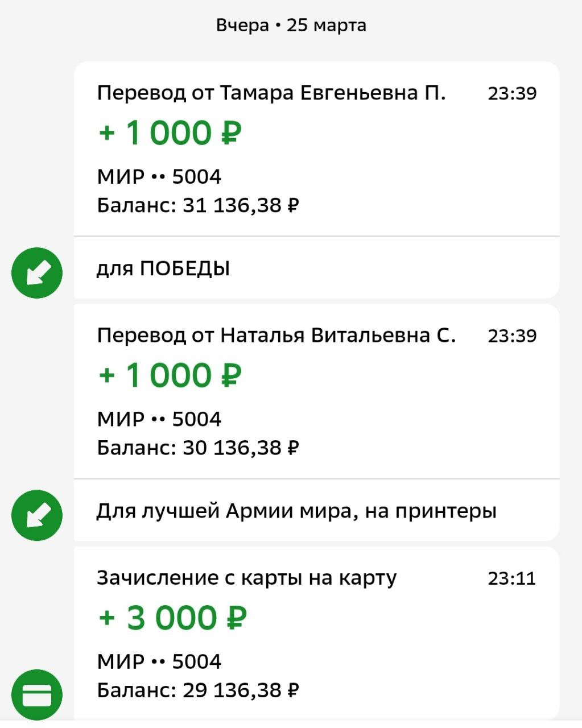Select the для ПОБЕДЫ message row
582x728 pixels.
(x=316, y=268)
